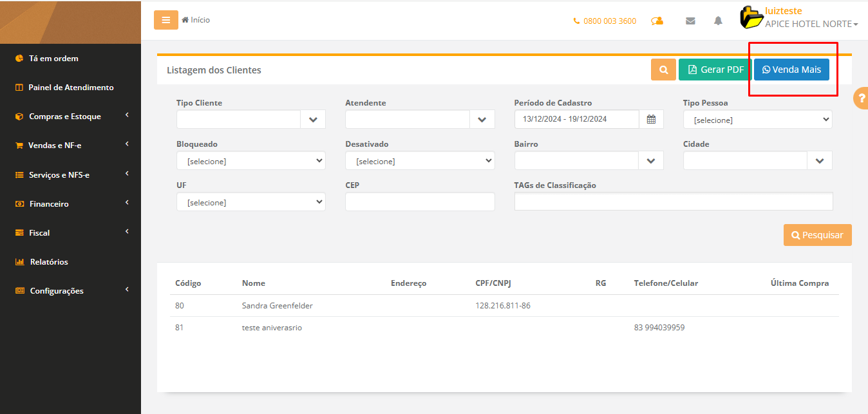Open the Relatórios sidebar item
This screenshot has width=868, height=414.
tap(49, 262)
